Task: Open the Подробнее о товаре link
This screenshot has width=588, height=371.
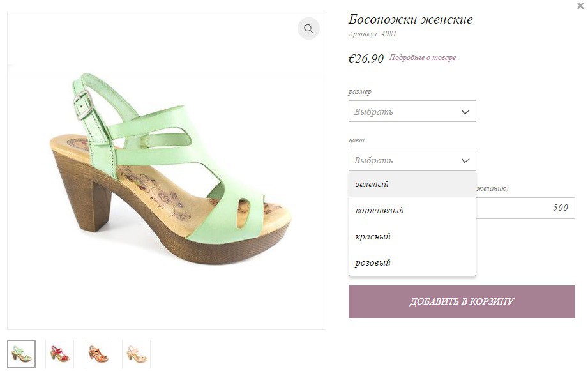Action: pos(423,57)
